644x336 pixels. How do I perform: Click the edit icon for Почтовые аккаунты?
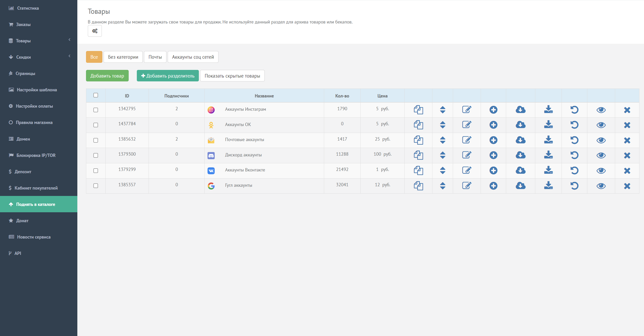(467, 140)
